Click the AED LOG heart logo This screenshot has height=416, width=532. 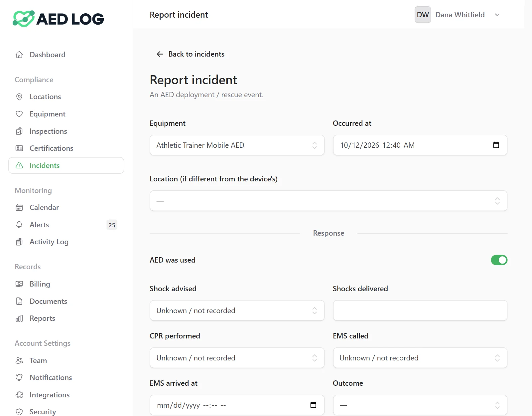(24, 19)
